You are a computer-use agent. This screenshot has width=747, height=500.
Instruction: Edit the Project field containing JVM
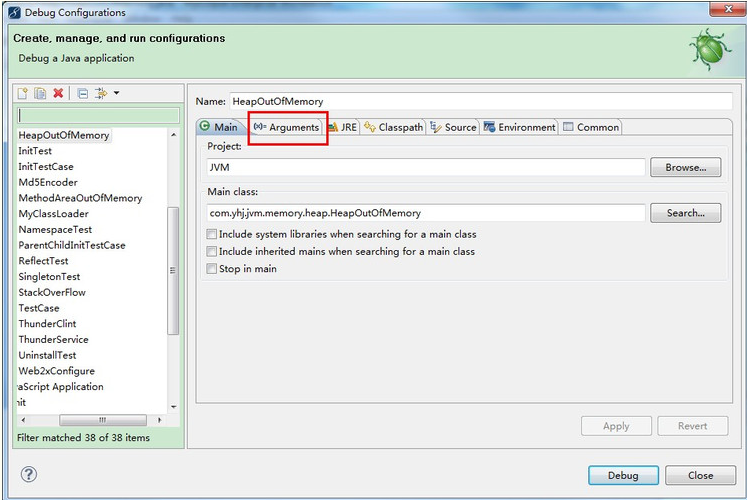pyautogui.click(x=426, y=168)
